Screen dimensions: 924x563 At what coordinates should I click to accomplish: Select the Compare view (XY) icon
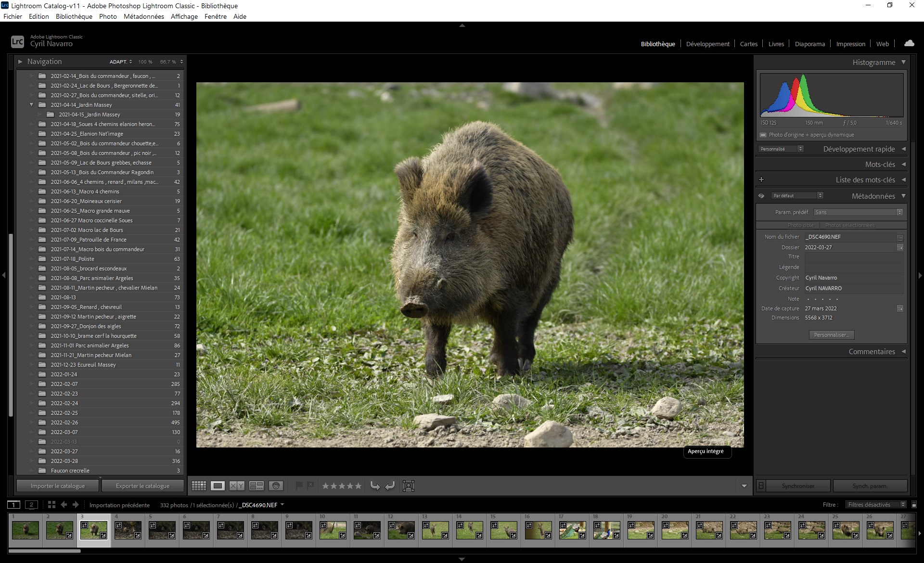coord(237,486)
